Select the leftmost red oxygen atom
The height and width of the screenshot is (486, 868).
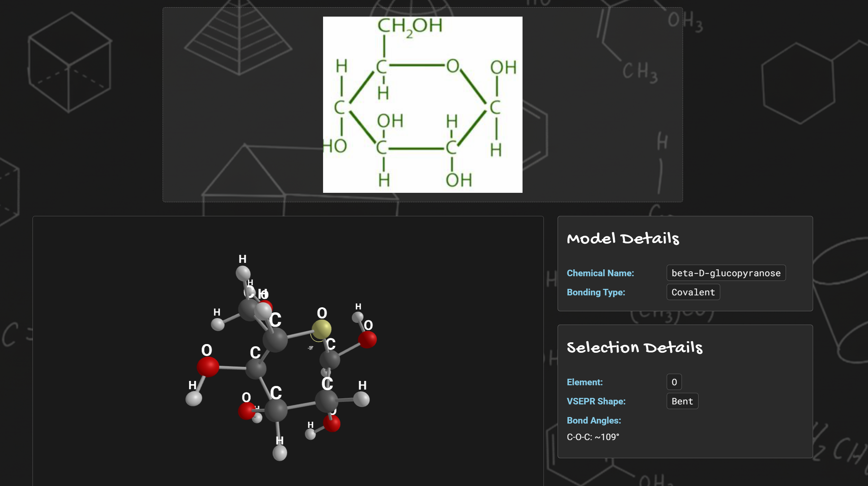click(208, 366)
